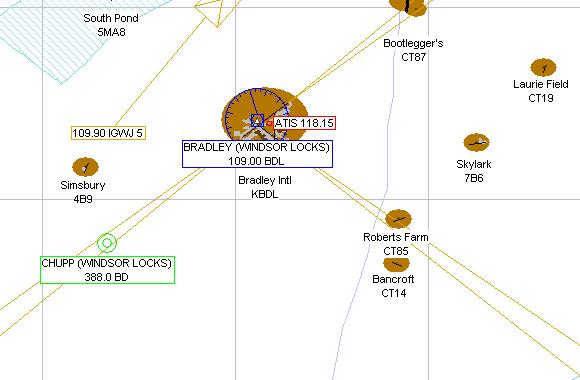Click the Skylark 7B6 text label
The image size is (580, 380).
[474, 171]
